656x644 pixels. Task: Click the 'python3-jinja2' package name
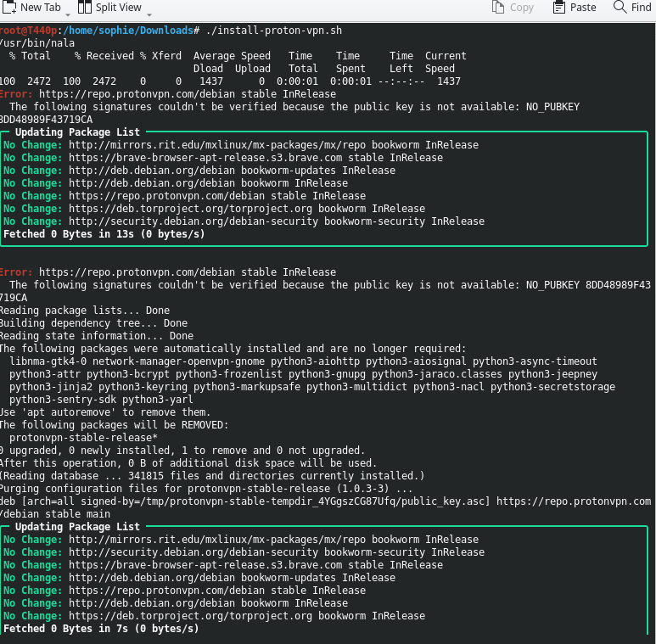point(51,387)
